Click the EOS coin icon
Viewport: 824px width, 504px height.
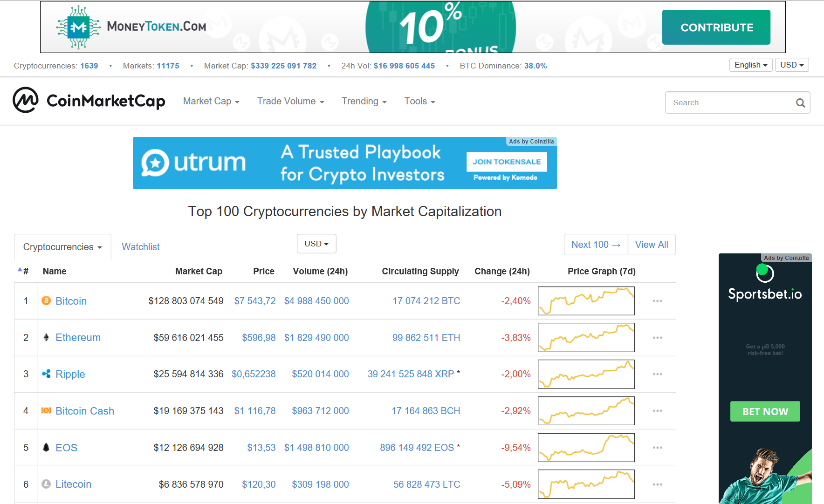46,447
